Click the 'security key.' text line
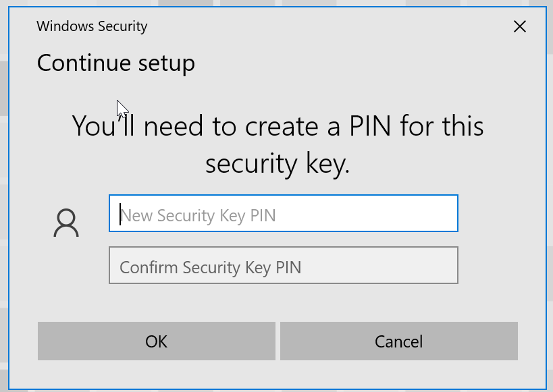The image size is (553, 392). (x=278, y=164)
